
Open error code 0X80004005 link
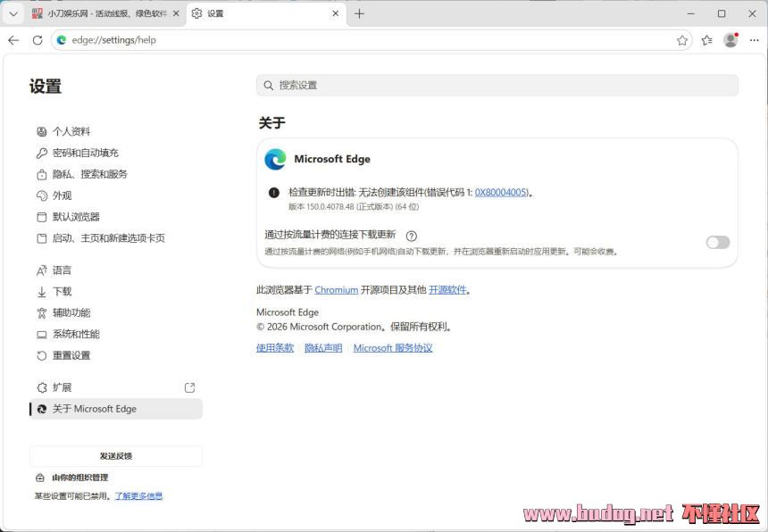pyautogui.click(x=502, y=192)
